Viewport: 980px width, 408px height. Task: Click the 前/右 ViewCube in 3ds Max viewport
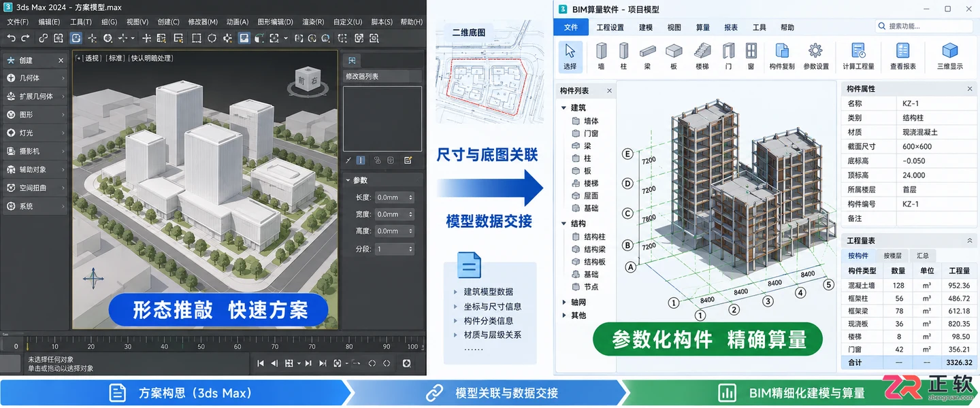tap(307, 80)
